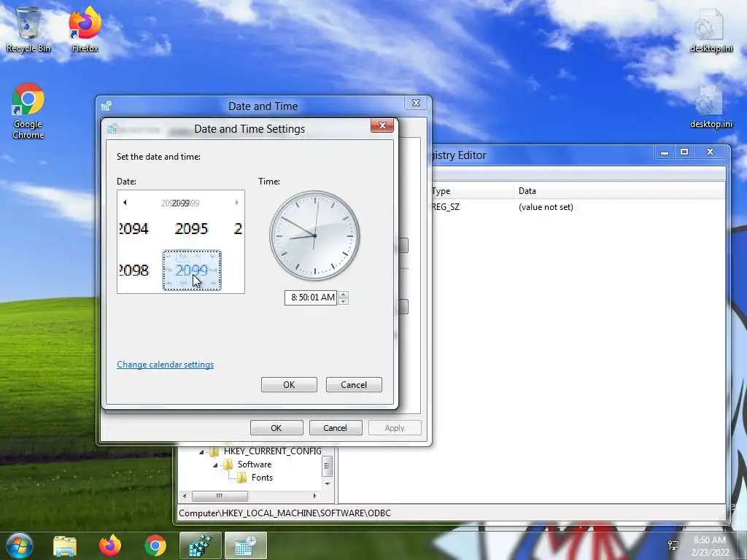The height and width of the screenshot is (560, 747).
Task: Maximize the Registry Editor window
Action: click(684, 152)
